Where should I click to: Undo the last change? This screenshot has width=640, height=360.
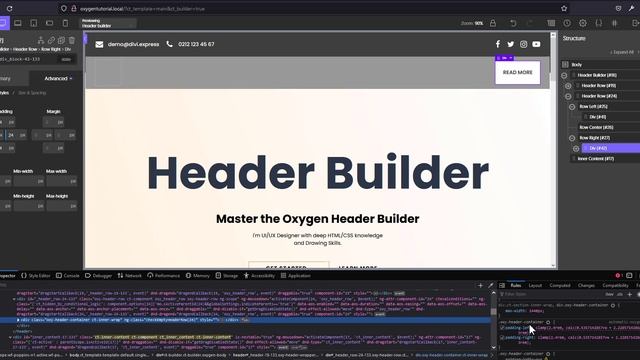(513, 23)
